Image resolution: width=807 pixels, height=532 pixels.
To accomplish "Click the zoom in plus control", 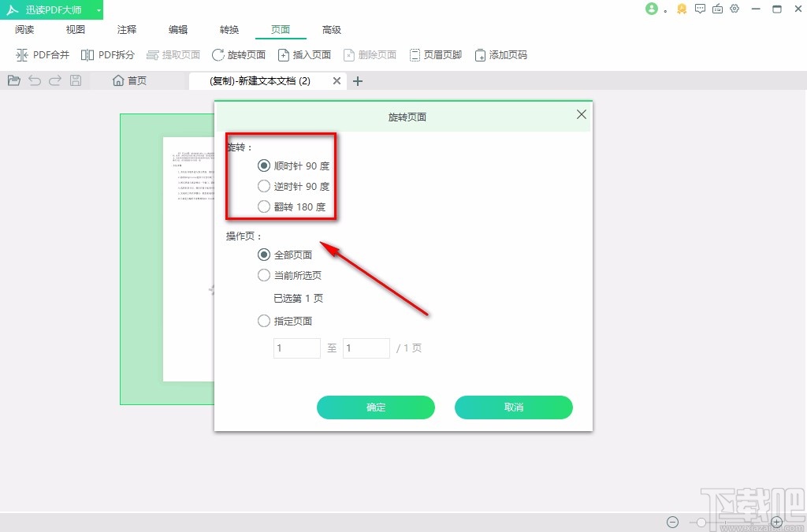I will pos(776,522).
